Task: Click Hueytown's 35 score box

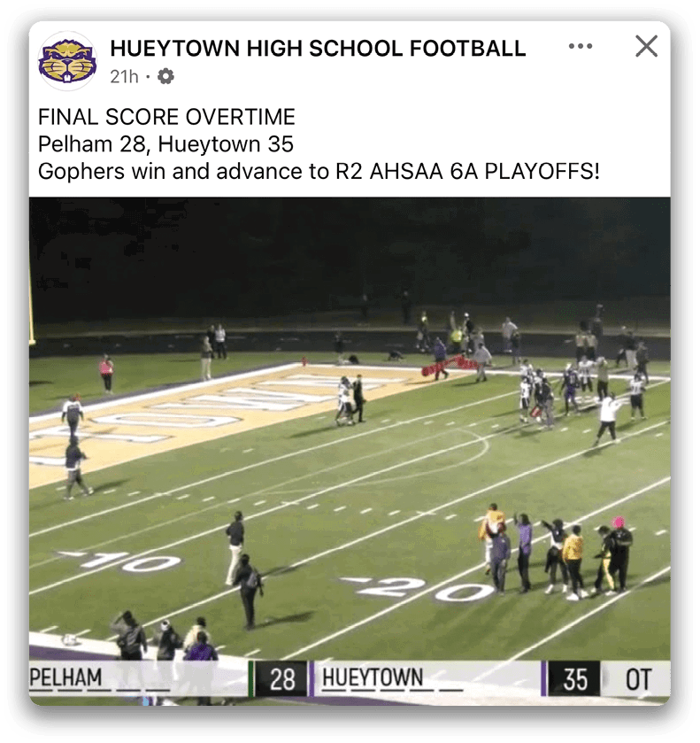Action: pyautogui.click(x=574, y=679)
